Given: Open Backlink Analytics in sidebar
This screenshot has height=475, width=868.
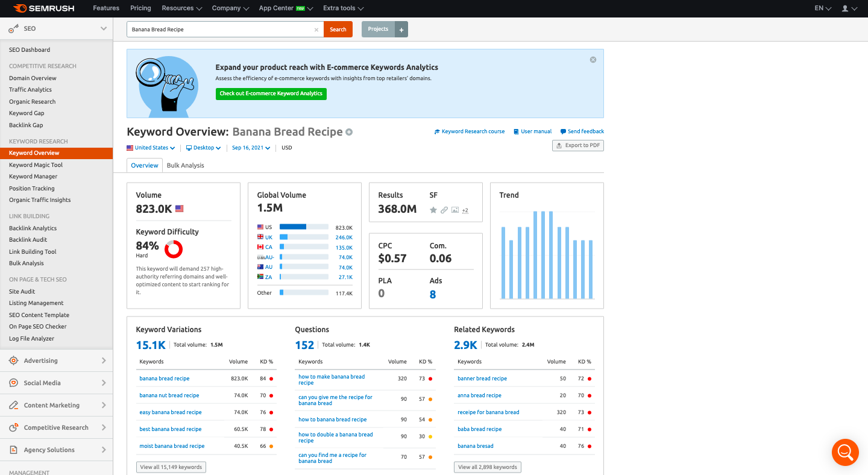Looking at the screenshot, I should 33,228.
